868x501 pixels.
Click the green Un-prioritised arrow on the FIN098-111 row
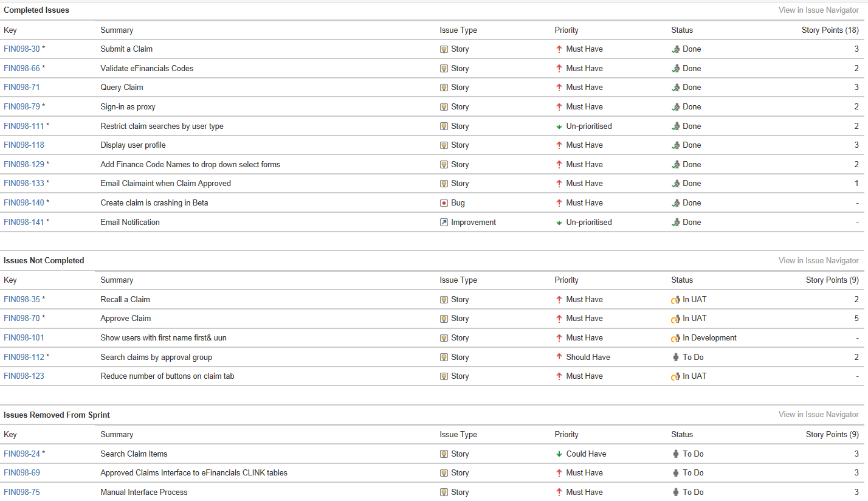[559, 126]
